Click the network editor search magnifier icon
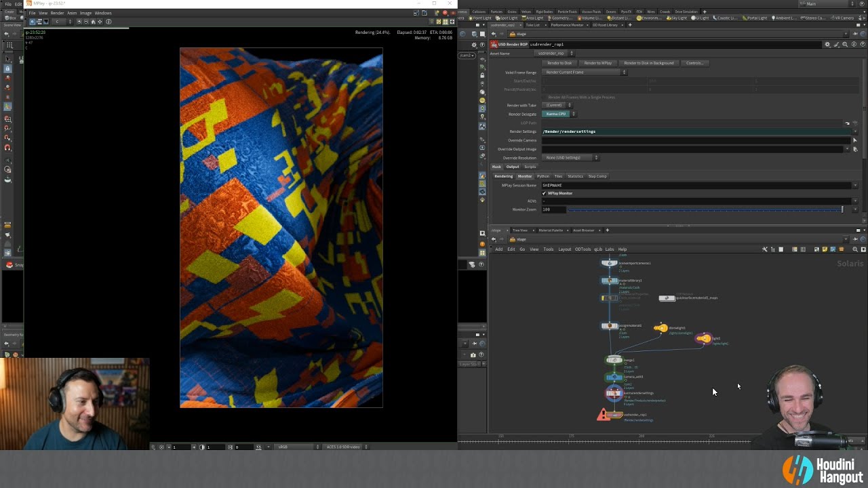Image resolution: width=868 pixels, height=488 pixels. pos(854,249)
